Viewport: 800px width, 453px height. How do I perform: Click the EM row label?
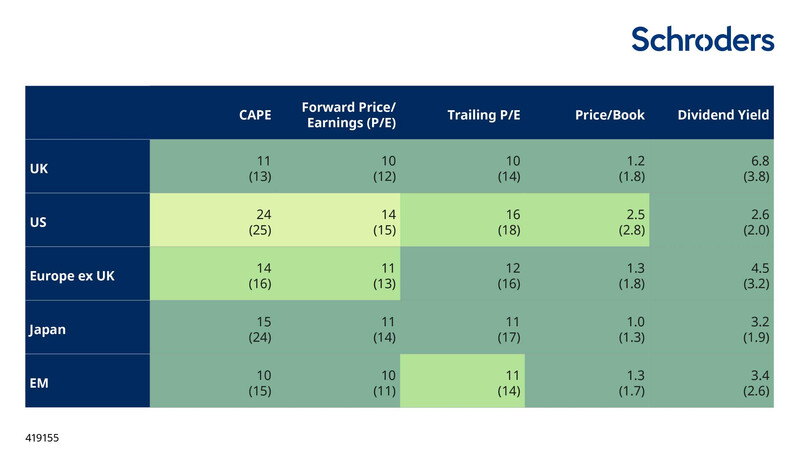pyautogui.click(x=39, y=381)
